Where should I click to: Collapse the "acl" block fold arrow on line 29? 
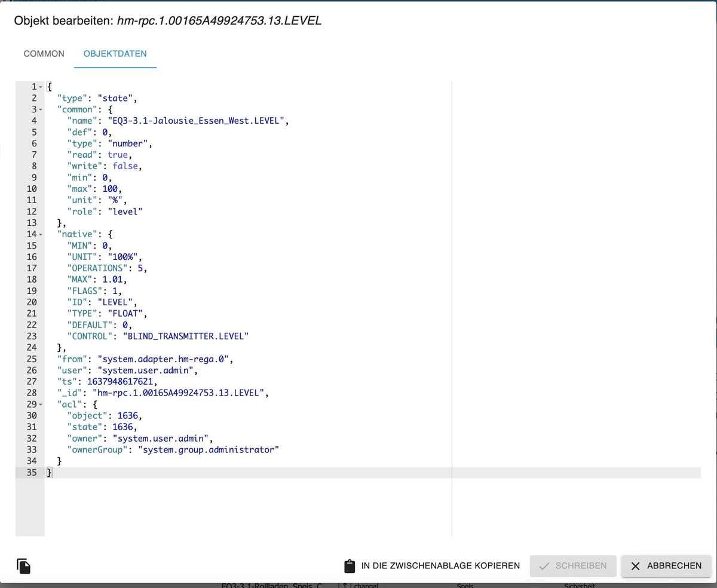click(41, 405)
